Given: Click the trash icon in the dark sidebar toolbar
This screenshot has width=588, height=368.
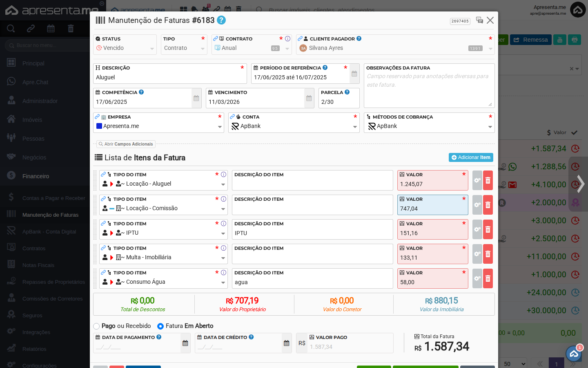Looking at the screenshot, I should tap(70, 28).
